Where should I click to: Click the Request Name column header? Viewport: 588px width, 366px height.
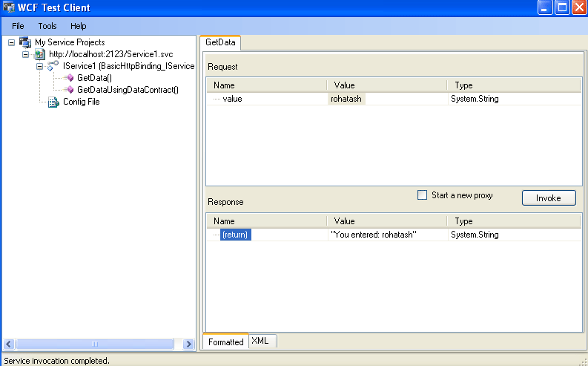pyautogui.click(x=267, y=85)
